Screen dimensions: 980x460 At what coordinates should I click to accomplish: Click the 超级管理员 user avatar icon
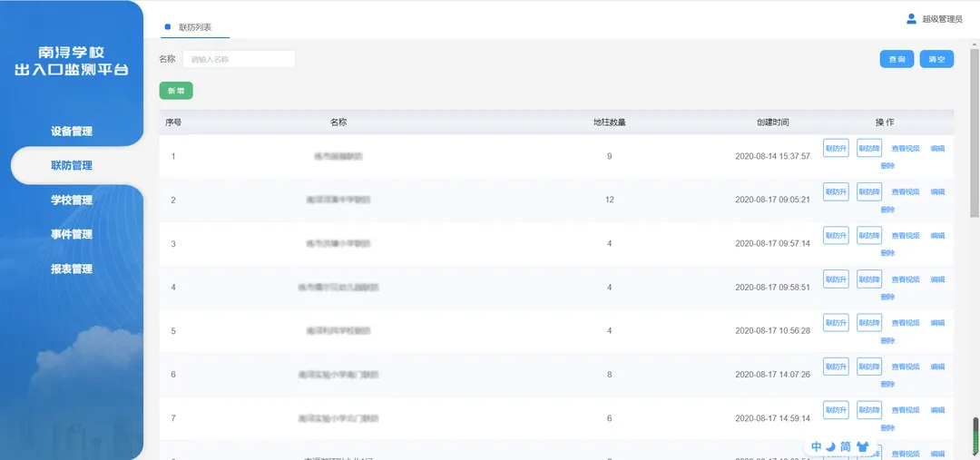911,18
